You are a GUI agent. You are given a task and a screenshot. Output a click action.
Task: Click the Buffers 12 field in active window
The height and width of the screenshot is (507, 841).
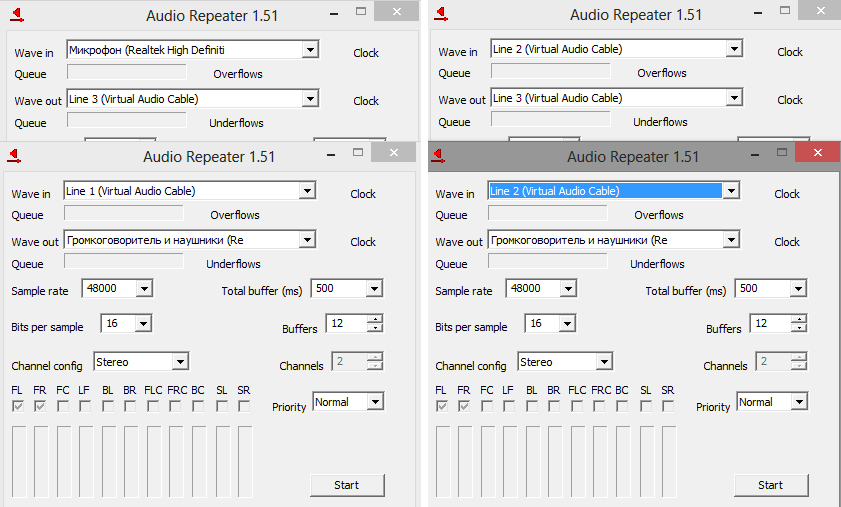(770, 324)
